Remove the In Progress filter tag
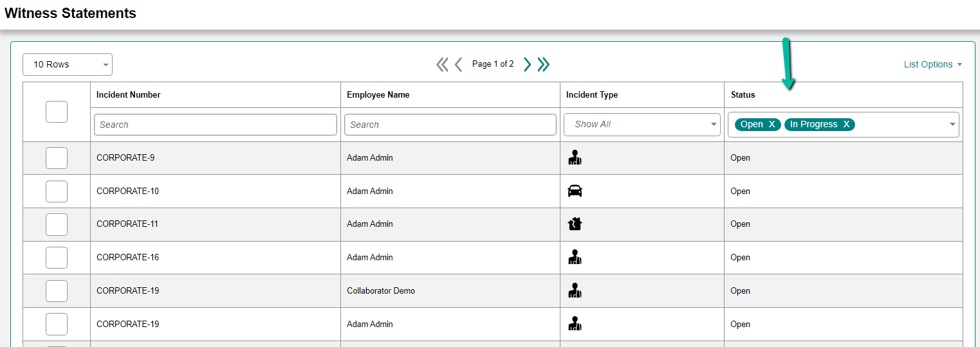980x347 pixels. pos(846,125)
